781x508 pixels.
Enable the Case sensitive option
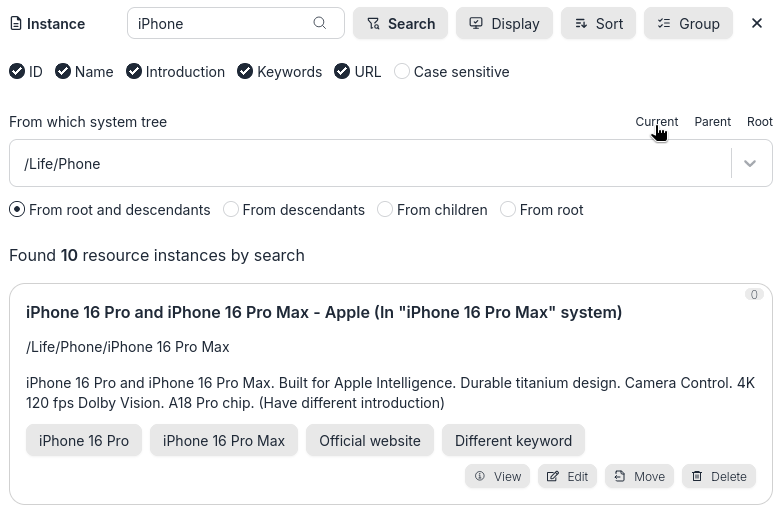[402, 72]
